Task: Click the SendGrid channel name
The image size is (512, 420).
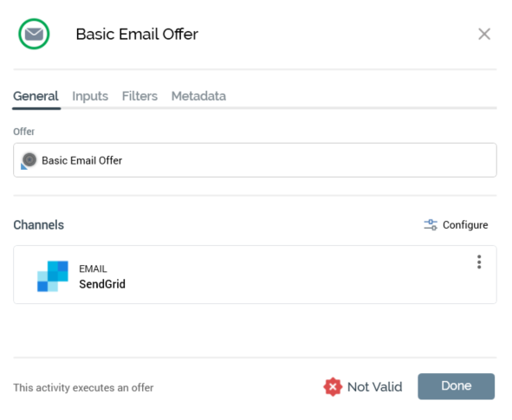Action: pos(102,284)
